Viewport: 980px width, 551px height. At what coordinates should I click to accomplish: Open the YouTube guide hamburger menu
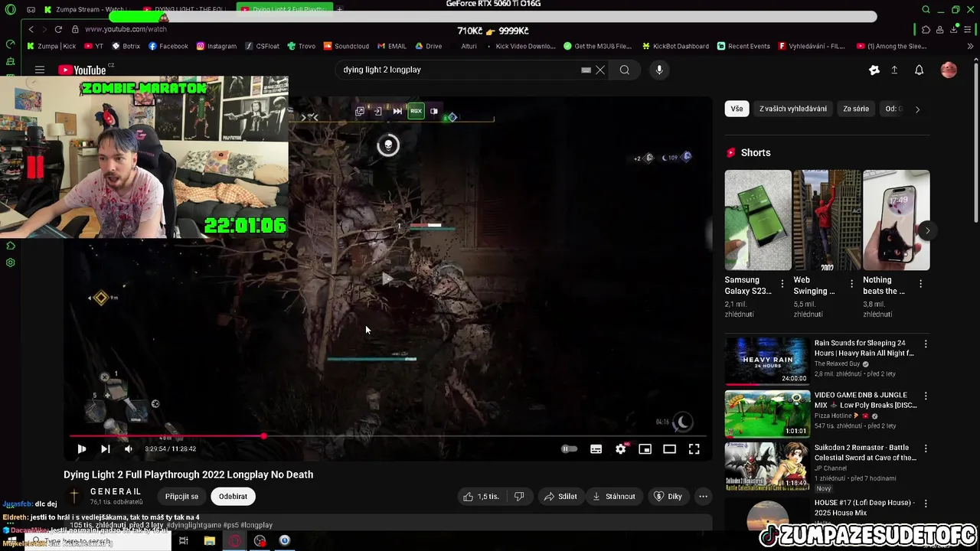39,70
